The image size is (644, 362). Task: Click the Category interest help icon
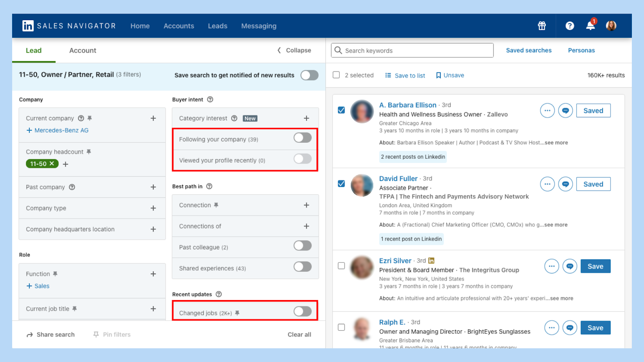(234, 118)
